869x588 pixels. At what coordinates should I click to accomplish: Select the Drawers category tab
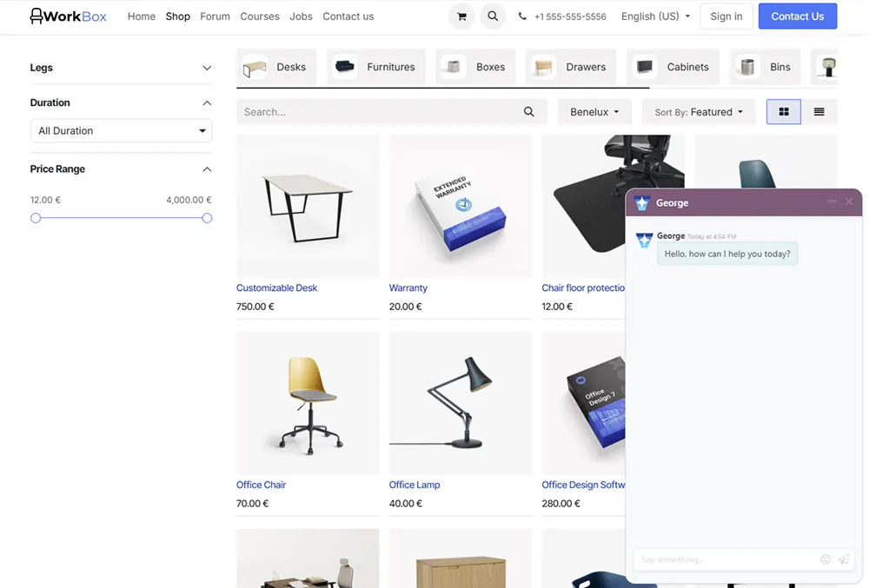click(571, 67)
